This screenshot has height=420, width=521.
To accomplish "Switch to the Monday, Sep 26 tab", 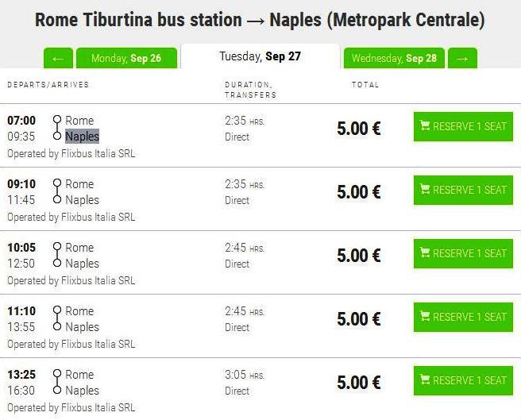I will point(126,59).
